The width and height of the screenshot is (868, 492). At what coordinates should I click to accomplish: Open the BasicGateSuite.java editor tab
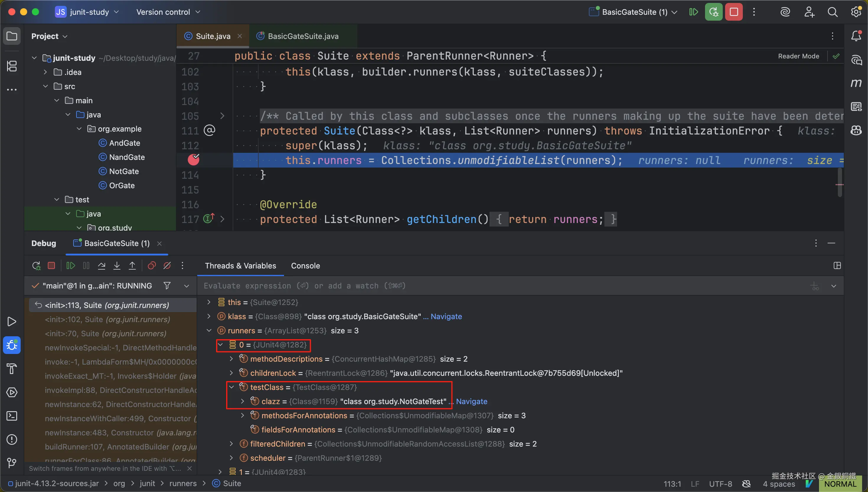pos(303,36)
